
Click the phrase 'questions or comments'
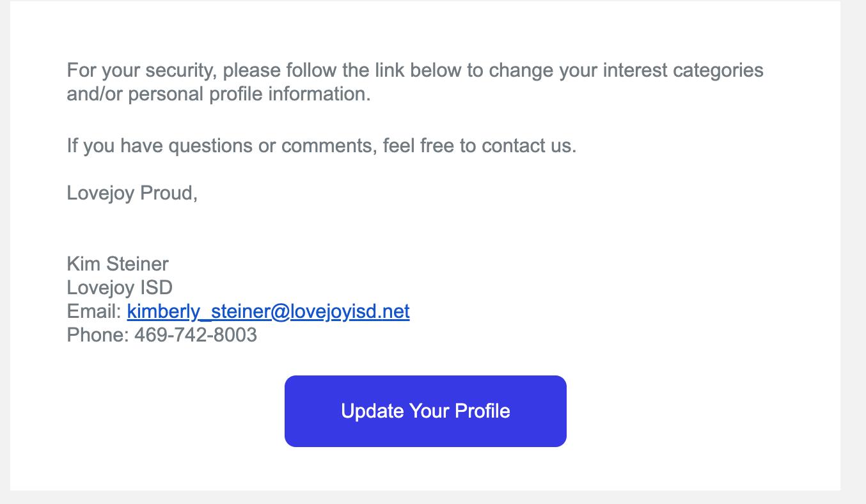[272, 146]
